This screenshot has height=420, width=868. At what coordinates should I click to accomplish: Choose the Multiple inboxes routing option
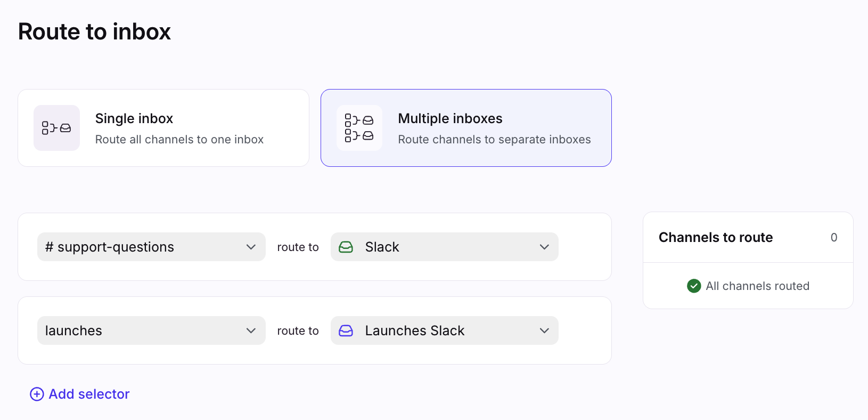click(x=466, y=128)
